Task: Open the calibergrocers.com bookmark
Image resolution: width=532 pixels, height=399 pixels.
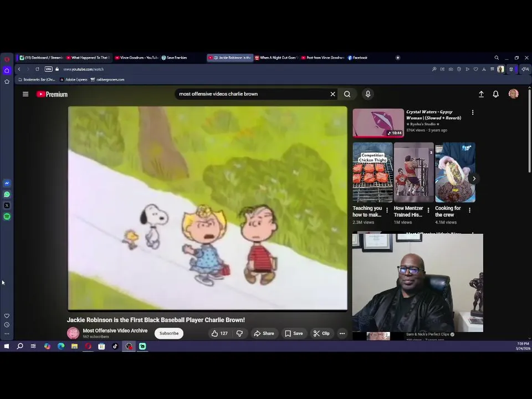Action: coord(107,80)
